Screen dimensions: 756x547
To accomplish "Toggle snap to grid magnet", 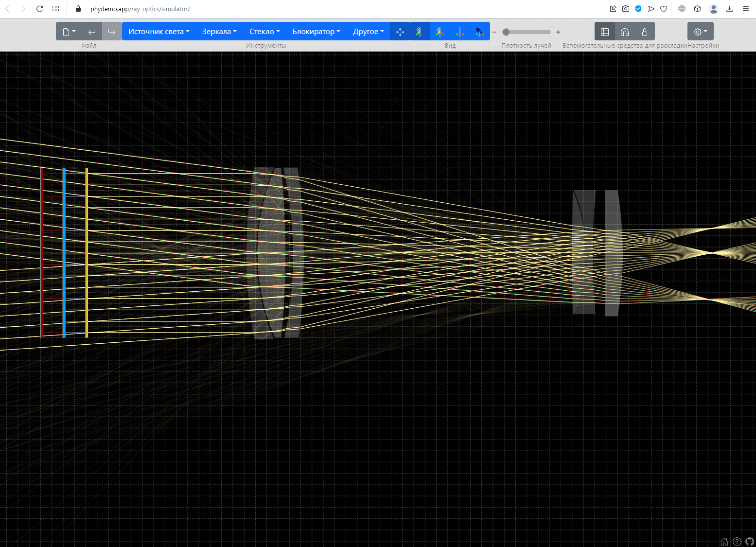I will pos(625,32).
